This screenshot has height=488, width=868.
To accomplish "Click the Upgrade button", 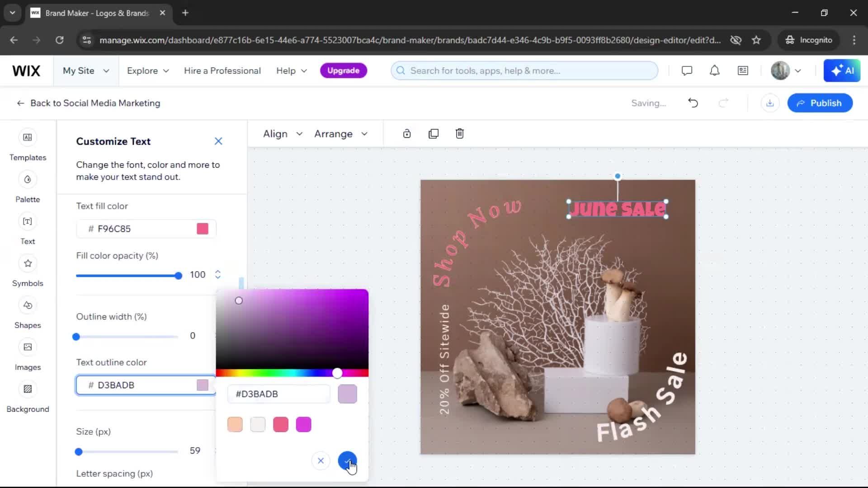I will [343, 70].
